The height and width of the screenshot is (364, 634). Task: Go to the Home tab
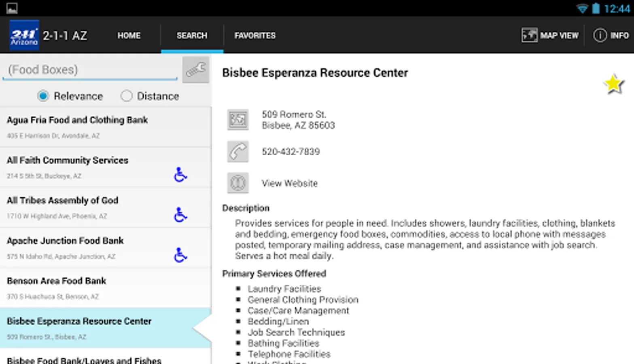[129, 36]
